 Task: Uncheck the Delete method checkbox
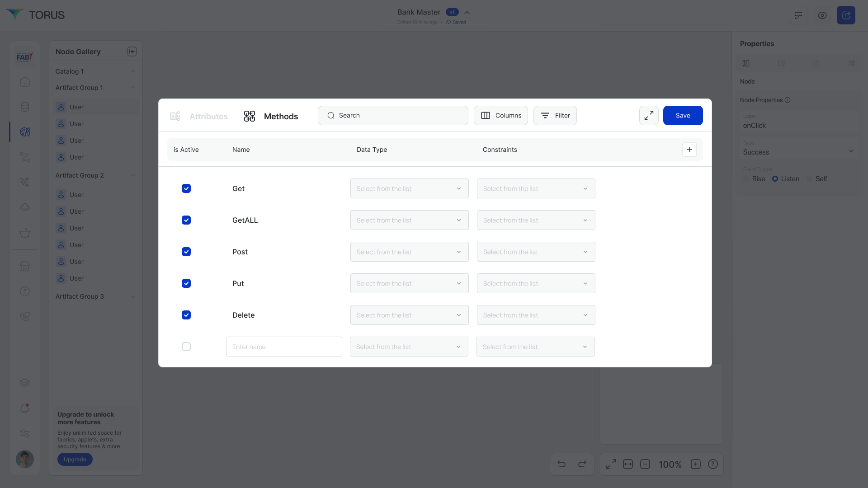tap(186, 315)
